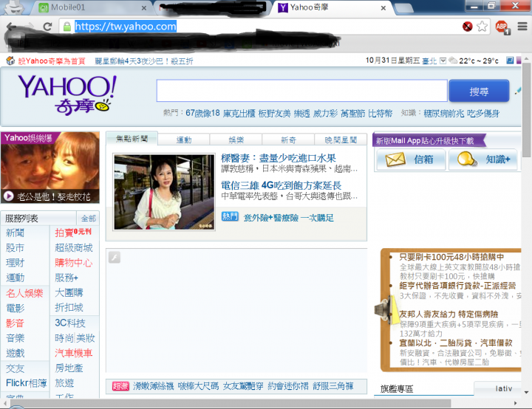
Task: Select the 娛樂 news tab
Action: 236,140
